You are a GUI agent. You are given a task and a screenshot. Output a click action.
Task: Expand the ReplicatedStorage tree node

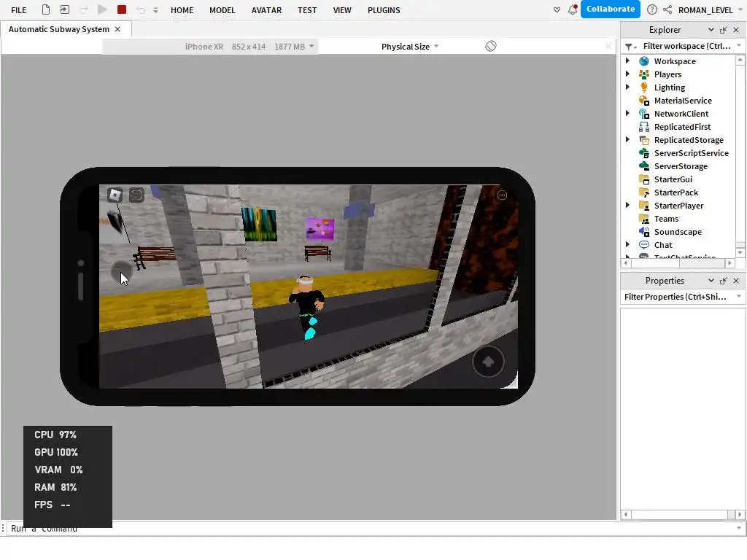click(x=627, y=139)
